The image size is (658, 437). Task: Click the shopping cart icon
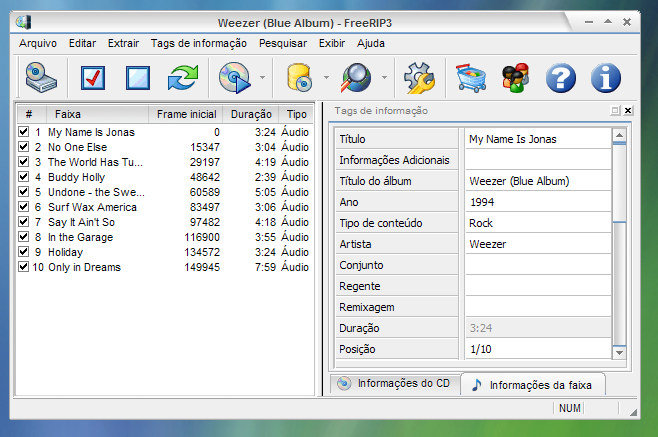tap(471, 78)
